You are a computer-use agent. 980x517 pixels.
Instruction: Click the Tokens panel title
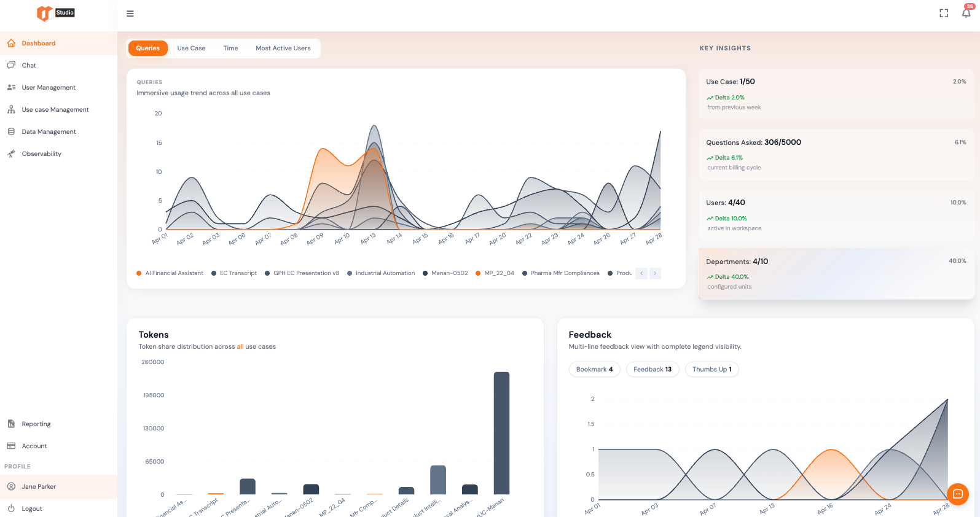(x=154, y=335)
